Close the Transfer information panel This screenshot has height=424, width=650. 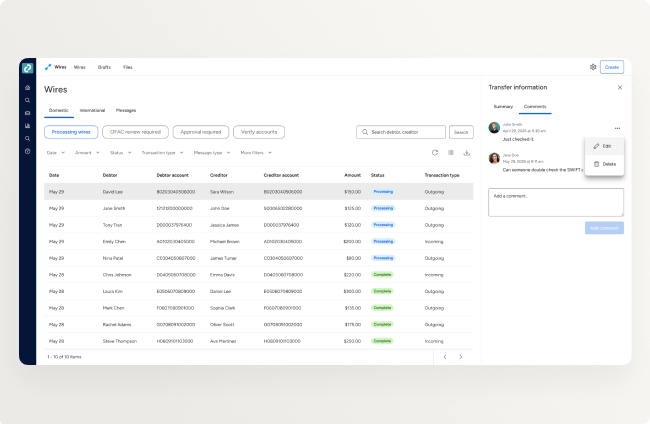click(620, 87)
